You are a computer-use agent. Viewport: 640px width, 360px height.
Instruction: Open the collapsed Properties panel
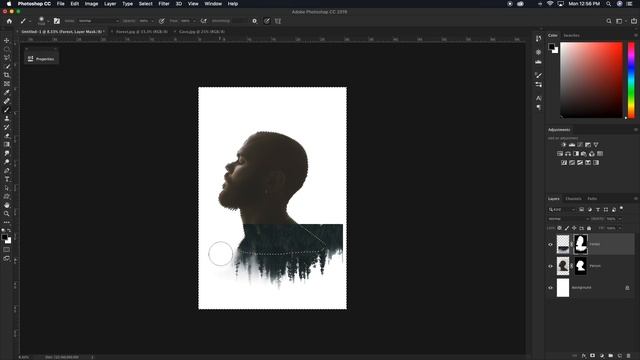[x=41, y=59]
